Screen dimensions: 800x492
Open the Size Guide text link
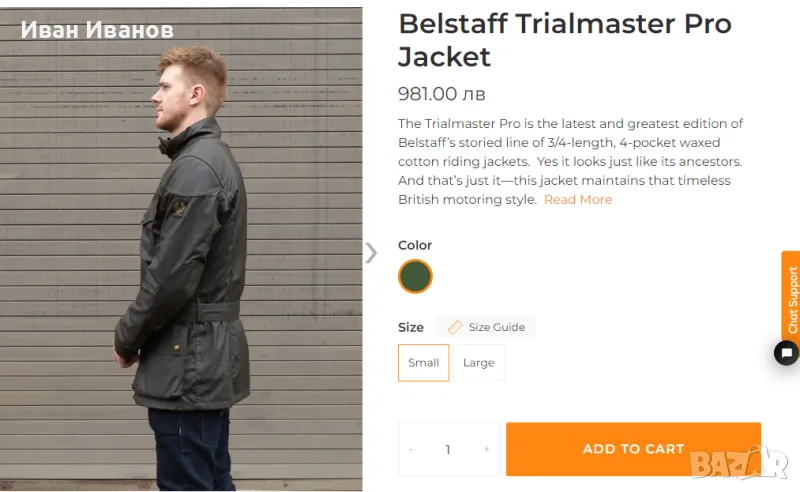point(497,327)
